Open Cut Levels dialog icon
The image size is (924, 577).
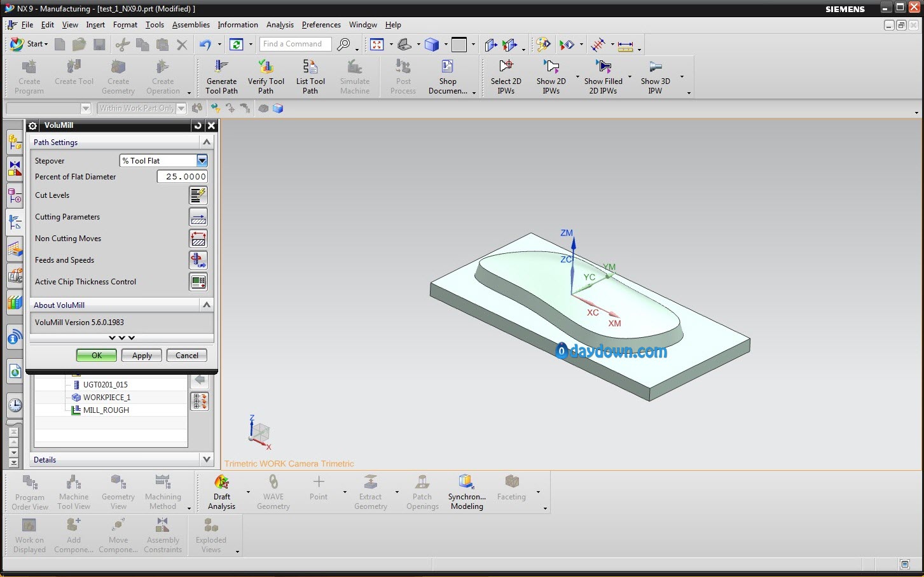point(198,195)
